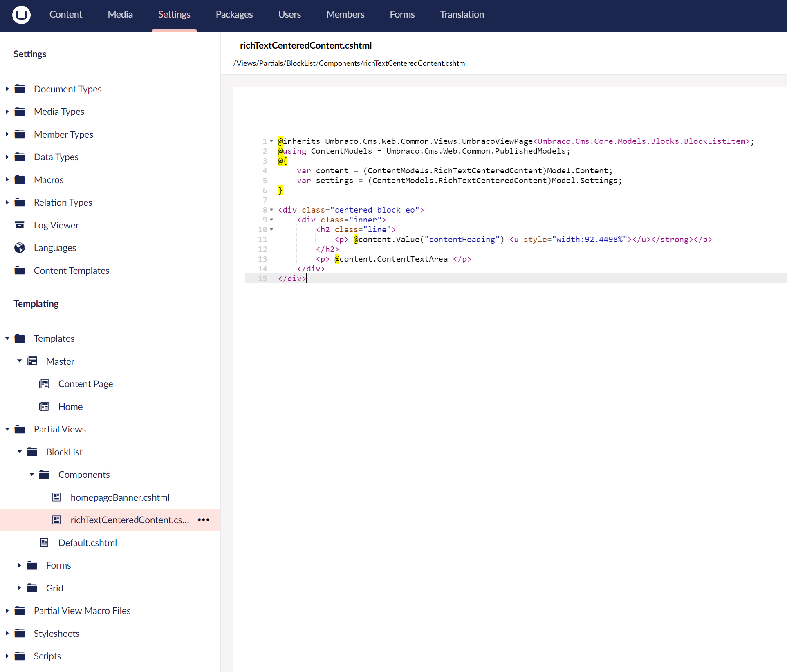Open the Forms section tab
The width and height of the screenshot is (787, 672).
pos(402,14)
